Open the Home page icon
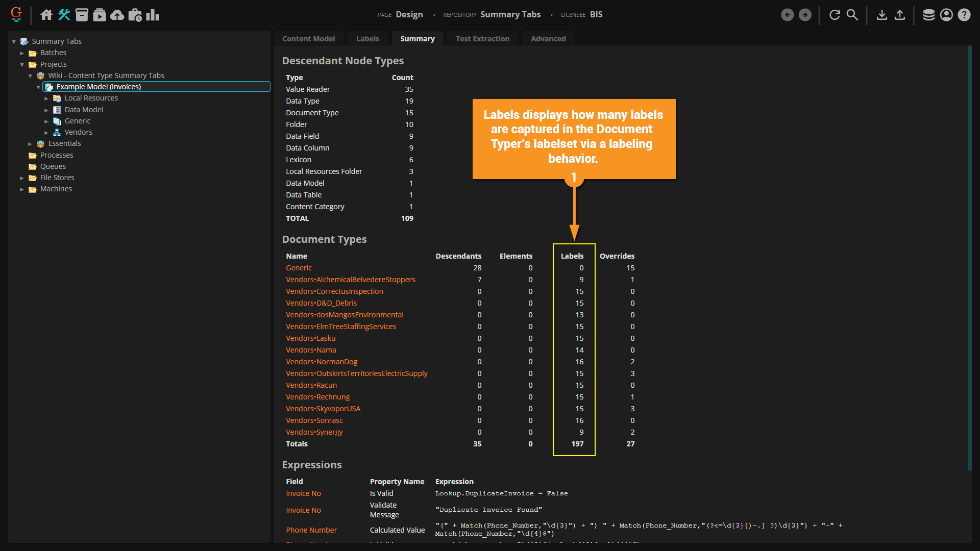The image size is (980, 551). [x=46, y=15]
